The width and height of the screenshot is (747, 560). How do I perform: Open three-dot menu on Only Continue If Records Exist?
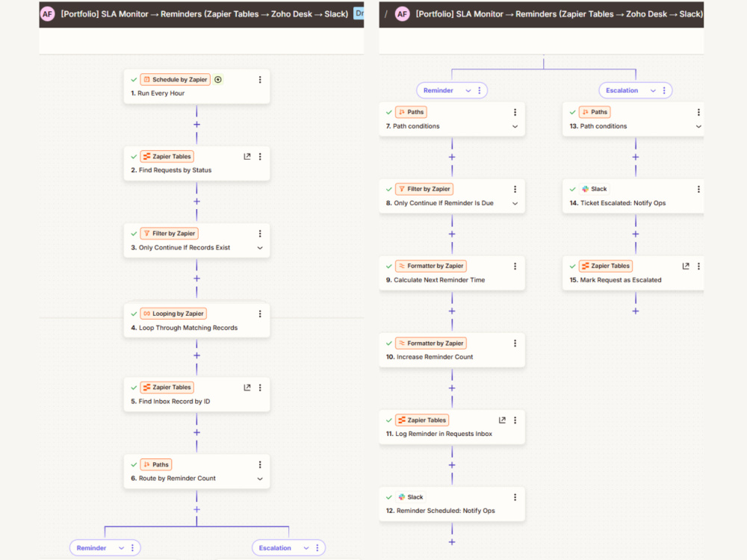tap(260, 233)
